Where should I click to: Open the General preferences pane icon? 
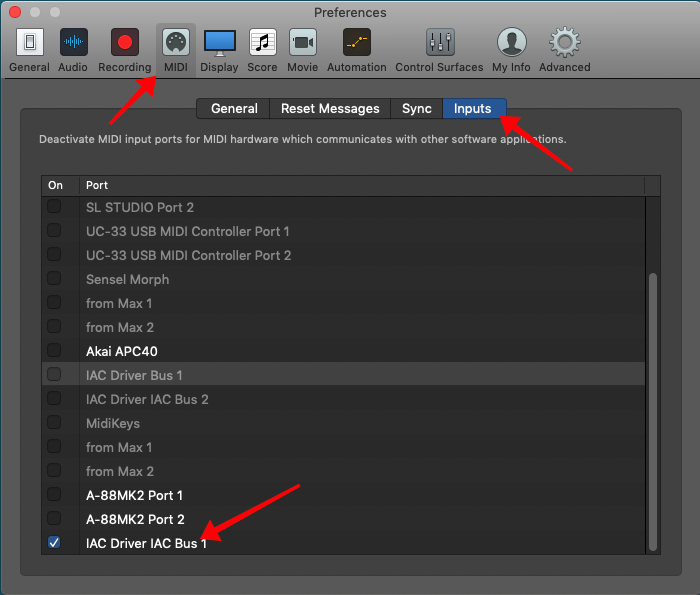tap(29, 42)
